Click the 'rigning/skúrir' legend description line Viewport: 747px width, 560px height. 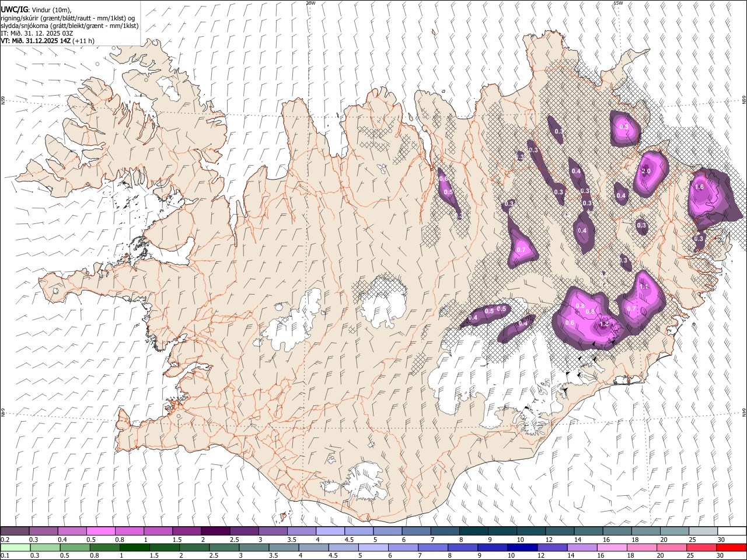[x=68, y=18]
